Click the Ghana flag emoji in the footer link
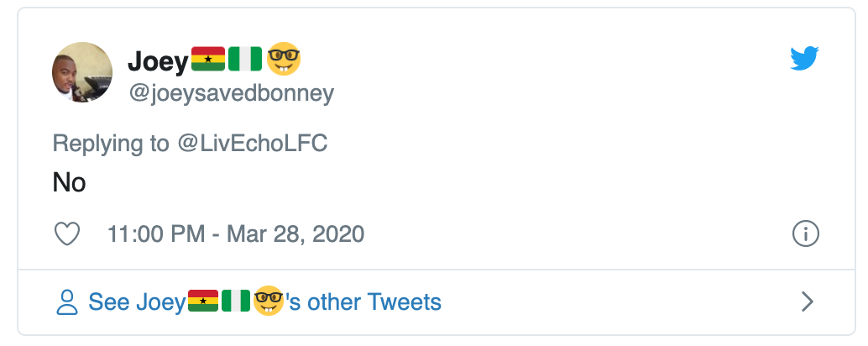Image resolution: width=868 pixels, height=346 pixels. coord(202,301)
